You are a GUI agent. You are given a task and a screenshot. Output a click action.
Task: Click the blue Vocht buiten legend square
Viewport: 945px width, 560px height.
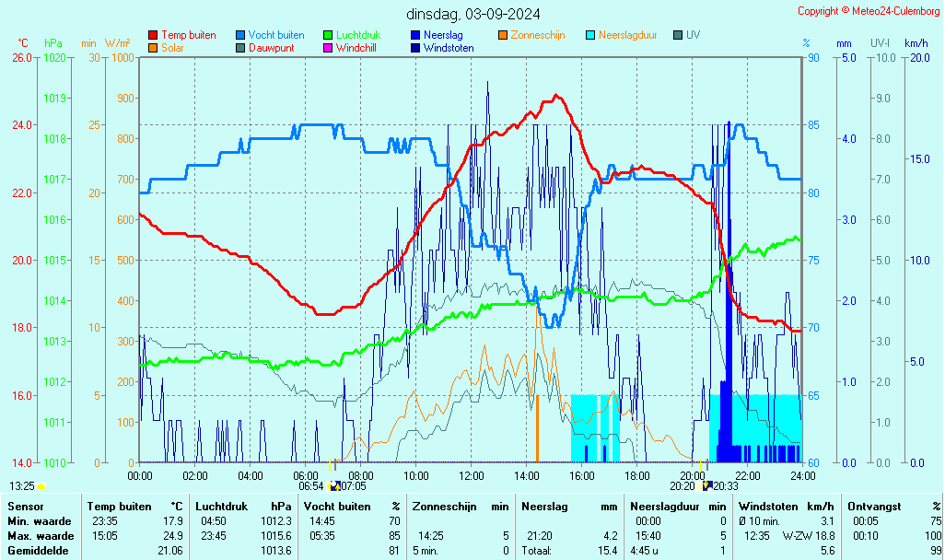click(240, 35)
